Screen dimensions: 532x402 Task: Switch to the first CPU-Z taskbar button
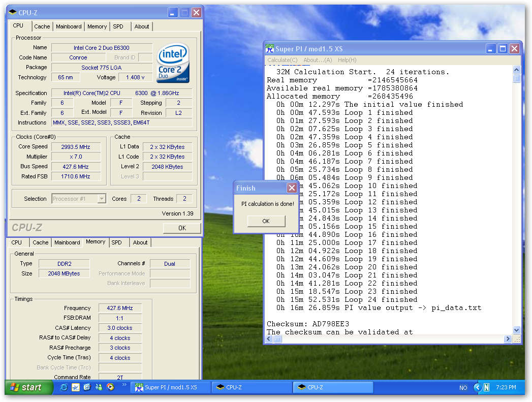point(252,387)
